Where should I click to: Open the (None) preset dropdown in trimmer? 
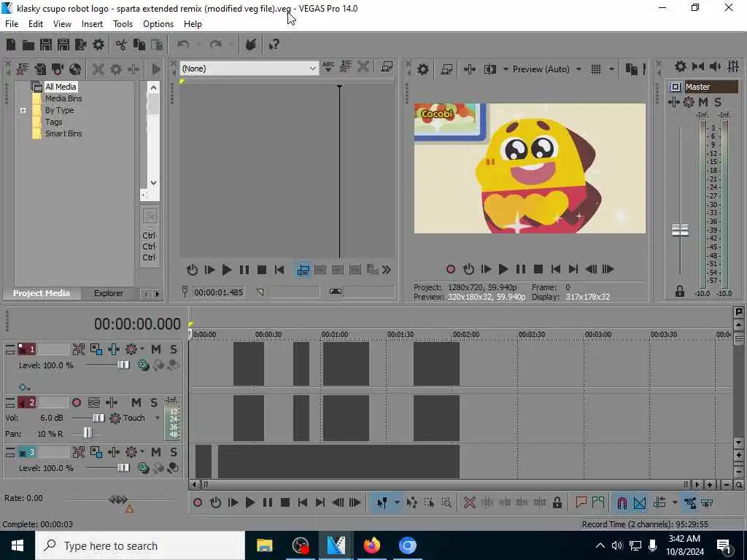pos(249,69)
